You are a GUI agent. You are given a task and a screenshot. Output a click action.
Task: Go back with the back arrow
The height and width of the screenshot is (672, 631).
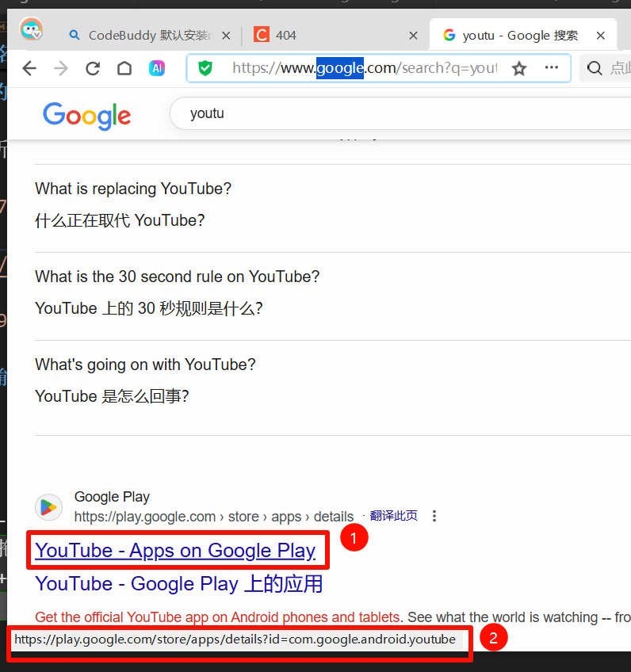(x=29, y=68)
